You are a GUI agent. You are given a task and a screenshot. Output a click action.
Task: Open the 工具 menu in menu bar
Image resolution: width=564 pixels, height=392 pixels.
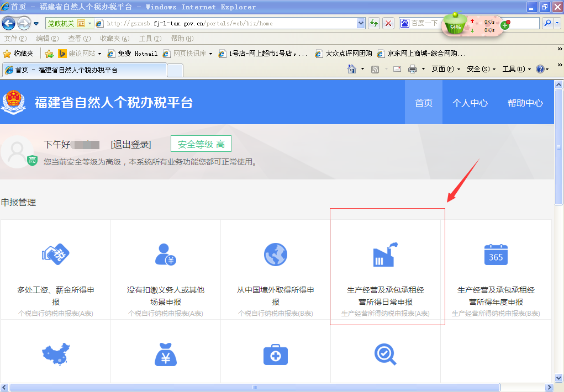point(150,39)
